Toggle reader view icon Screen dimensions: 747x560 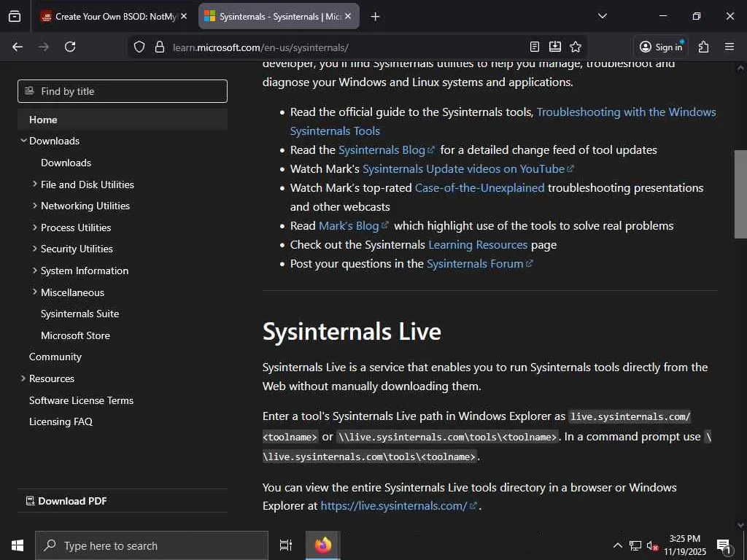[x=535, y=47]
